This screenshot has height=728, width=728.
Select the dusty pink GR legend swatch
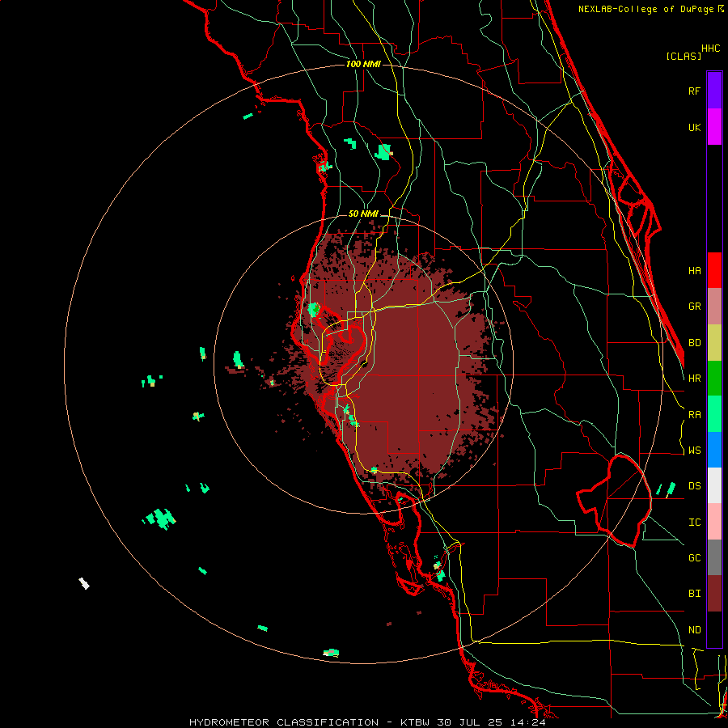pyautogui.click(x=714, y=307)
